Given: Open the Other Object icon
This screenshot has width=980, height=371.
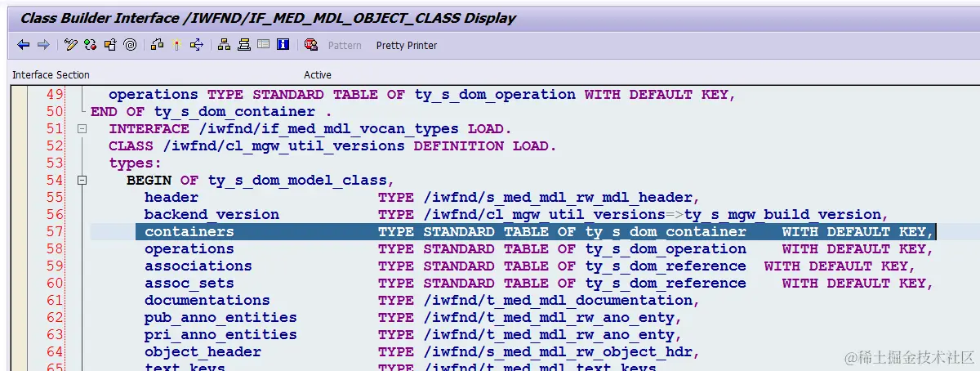Looking at the screenshot, I should click(x=109, y=45).
